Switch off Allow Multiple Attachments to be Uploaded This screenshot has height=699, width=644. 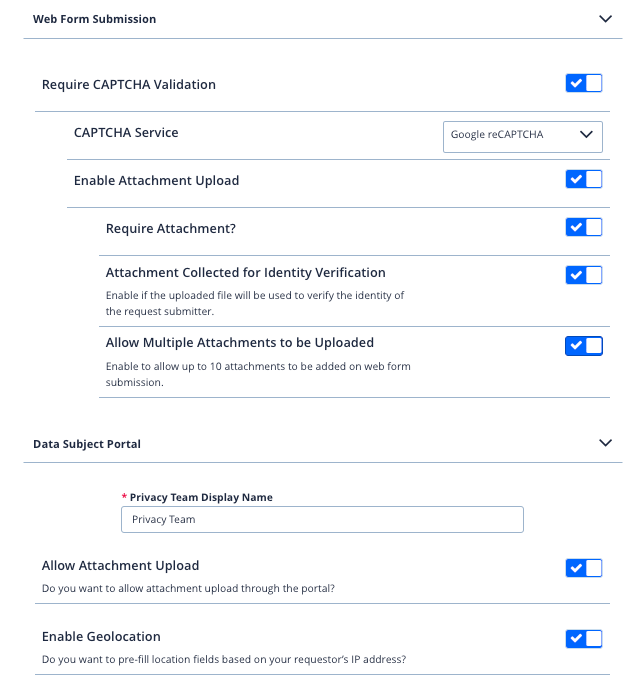point(584,346)
